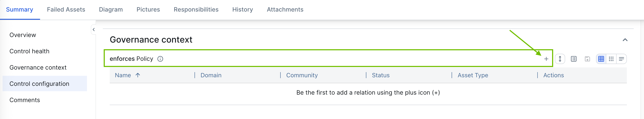Viewport: 644px width, 119px height.
Task: Open the History tab
Action: pyautogui.click(x=243, y=9)
